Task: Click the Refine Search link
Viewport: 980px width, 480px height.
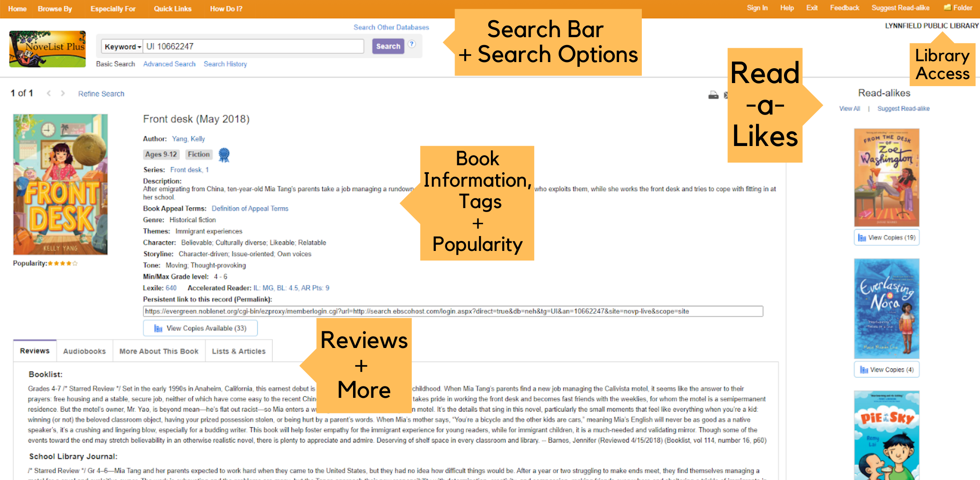Action: pos(101,94)
